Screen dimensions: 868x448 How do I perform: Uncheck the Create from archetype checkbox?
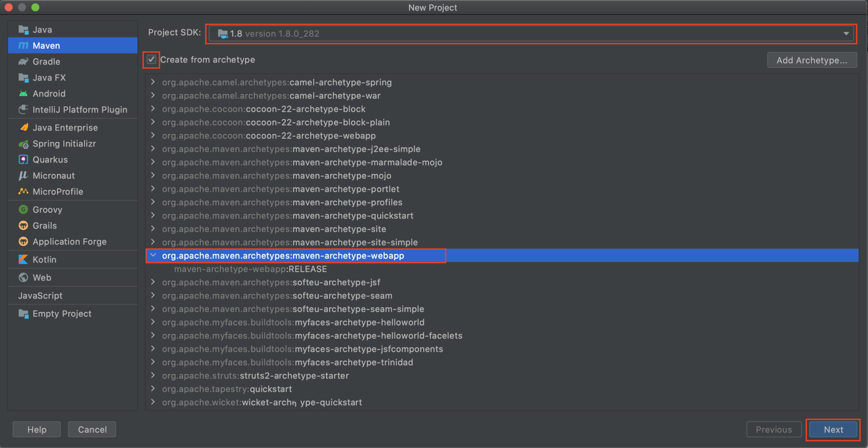point(151,59)
